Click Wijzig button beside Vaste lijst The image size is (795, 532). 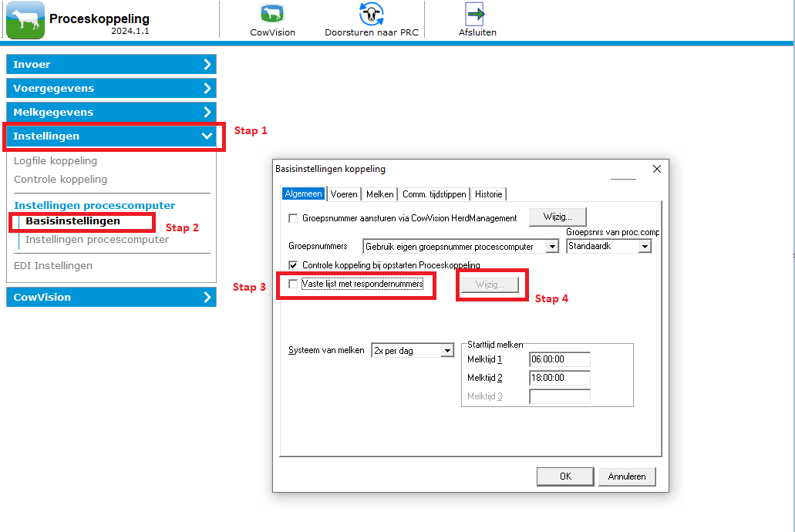(x=490, y=285)
